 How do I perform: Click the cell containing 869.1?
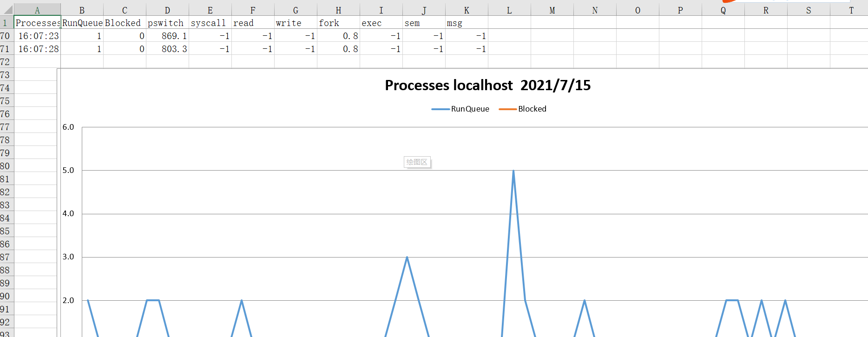pos(167,36)
